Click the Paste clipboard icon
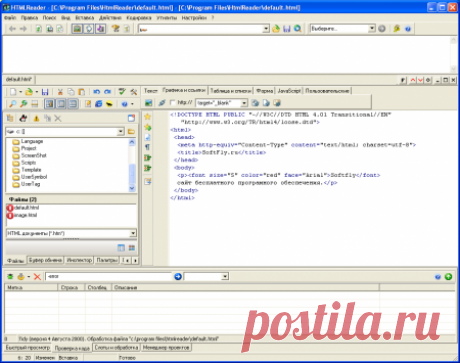The height and width of the screenshot is (363, 460). click(81, 92)
